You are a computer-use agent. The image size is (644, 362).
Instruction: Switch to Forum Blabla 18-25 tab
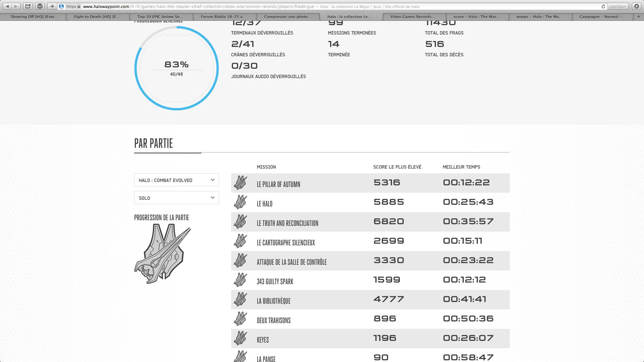click(x=223, y=16)
